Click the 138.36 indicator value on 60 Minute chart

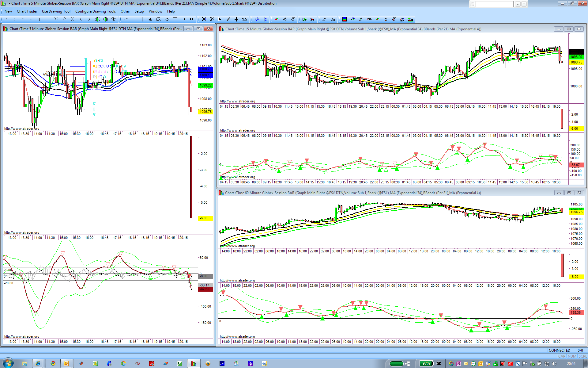coord(576,312)
